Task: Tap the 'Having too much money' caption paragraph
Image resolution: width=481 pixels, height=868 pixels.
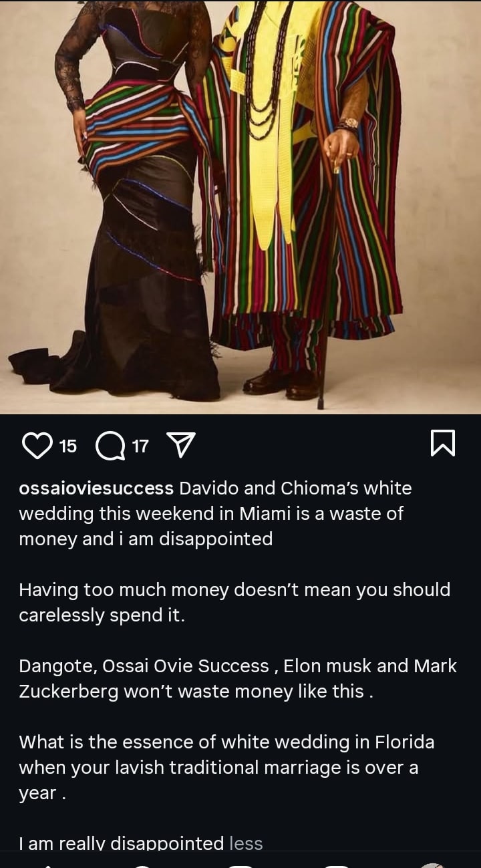Action: [x=234, y=603]
